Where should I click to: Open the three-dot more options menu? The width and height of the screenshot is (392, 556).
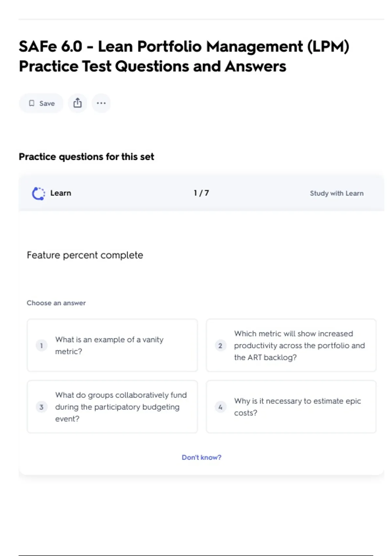point(101,103)
